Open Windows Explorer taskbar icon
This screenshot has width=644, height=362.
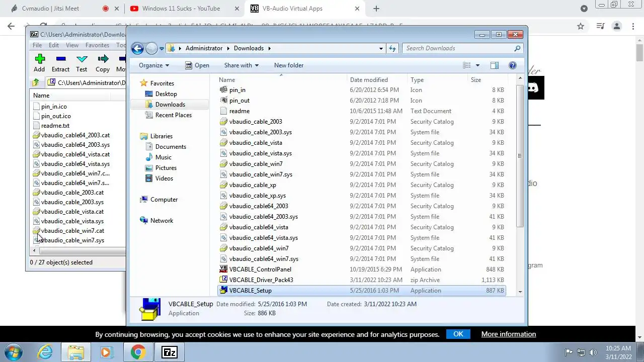pos(76,352)
